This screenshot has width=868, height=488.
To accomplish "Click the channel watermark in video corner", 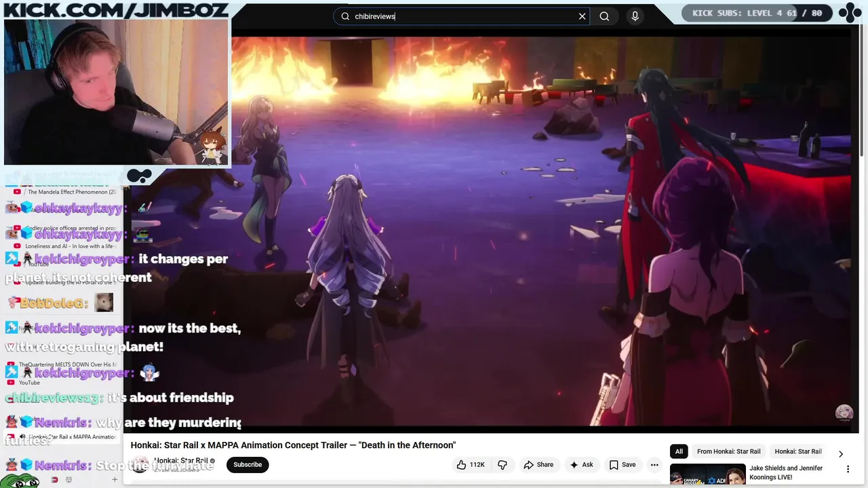I will click(844, 413).
